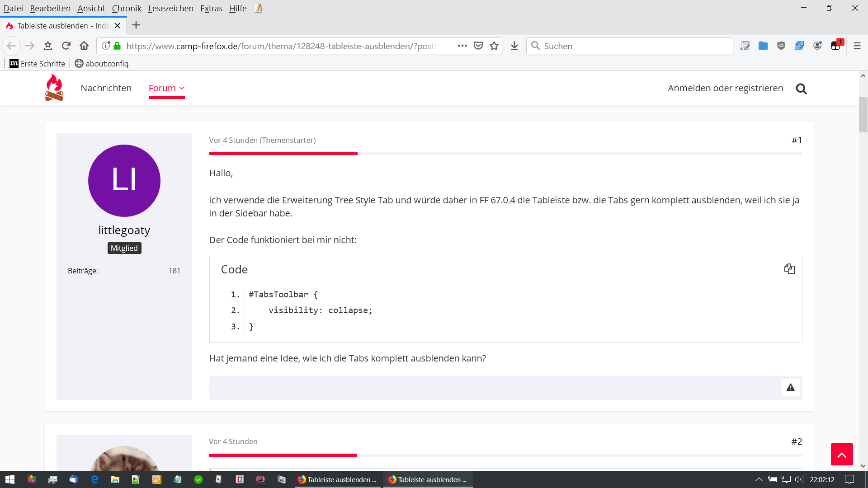Image resolution: width=868 pixels, height=488 pixels.
Task: Expand the Forum dropdown menu
Action: tap(166, 88)
